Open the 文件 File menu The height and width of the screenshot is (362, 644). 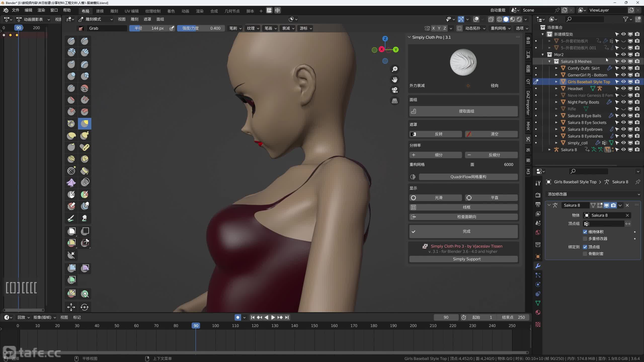16,10
